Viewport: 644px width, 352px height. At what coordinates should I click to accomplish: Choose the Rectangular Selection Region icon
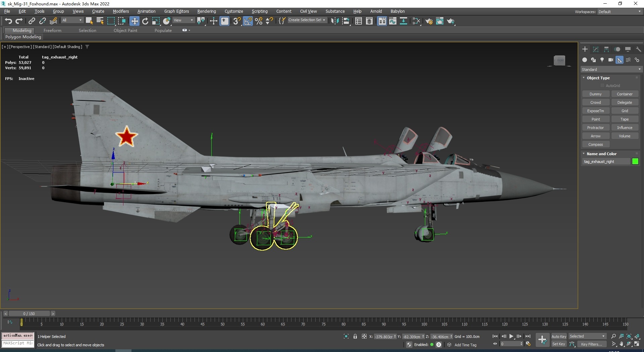click(x=111, y=21)
